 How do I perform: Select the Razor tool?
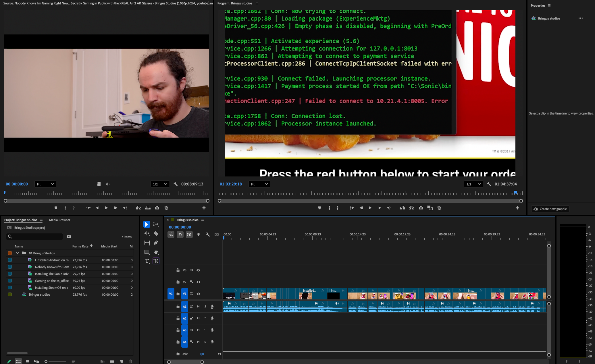click(156, 233)
